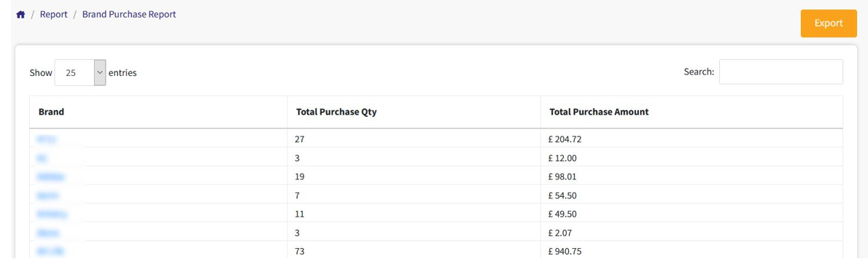This screenshot has width=868, height=278.
Task: Focus the Search input field
Action: coord(780,72)
